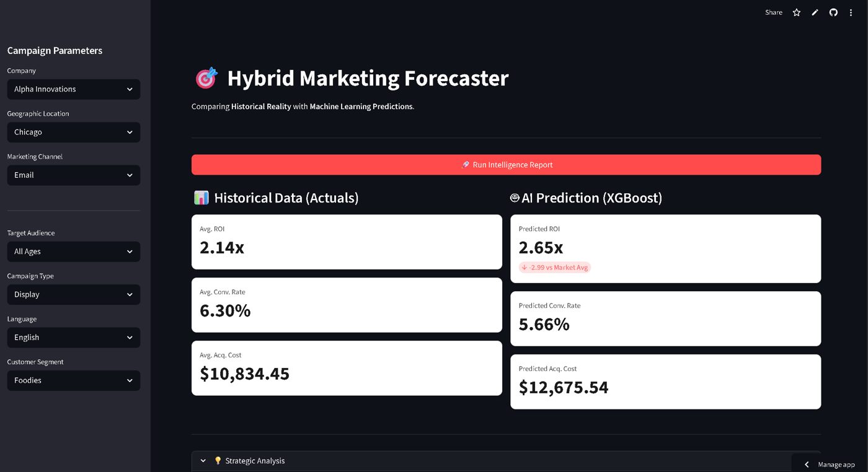Click the Historical Data (Actuals) heading
Viewport: 868px width, 472px height.
pos(286,198)
